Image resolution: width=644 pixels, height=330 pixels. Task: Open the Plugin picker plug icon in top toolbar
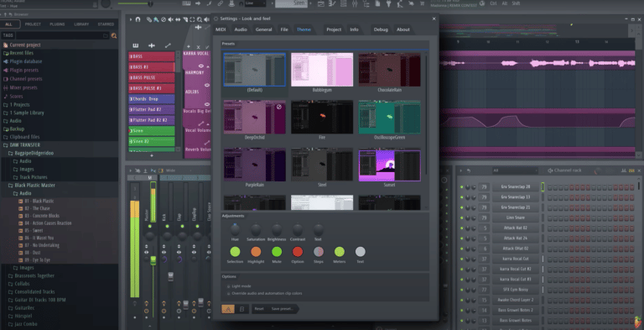[x=388, y=3]
